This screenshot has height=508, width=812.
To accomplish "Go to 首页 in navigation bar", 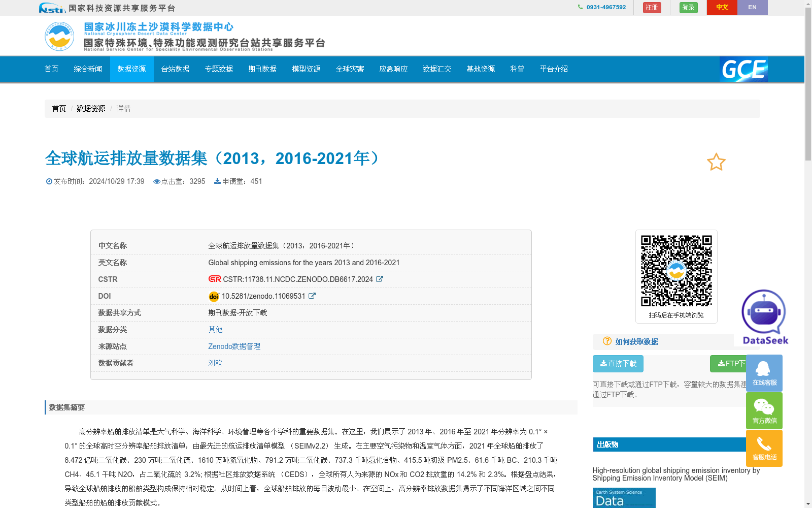I will point(52,69).
